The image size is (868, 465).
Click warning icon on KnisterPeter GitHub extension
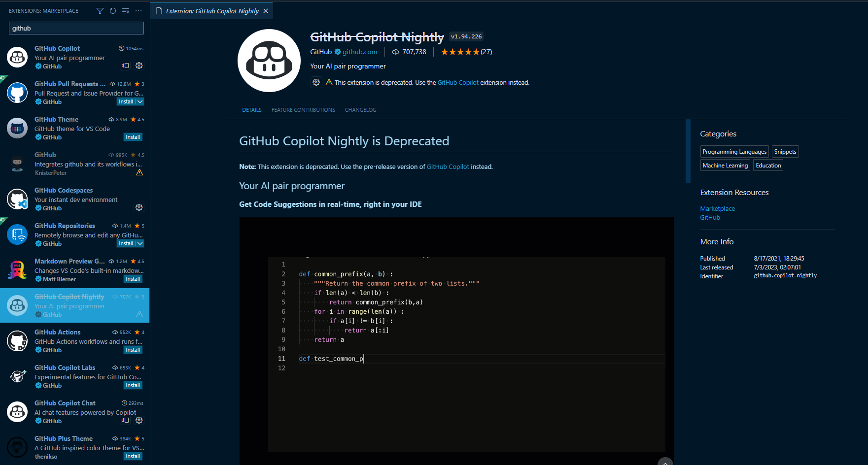(139, 172)
